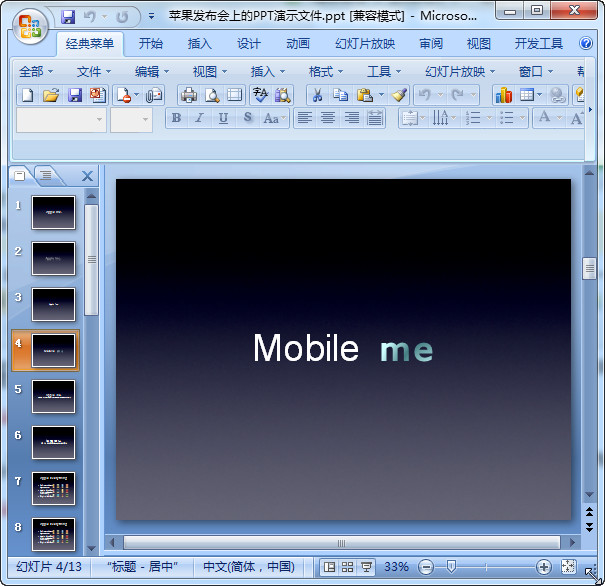This screenshot has width=605, height=586.
Task: Open a file with the folder icon
Action: tap(51, 95)
